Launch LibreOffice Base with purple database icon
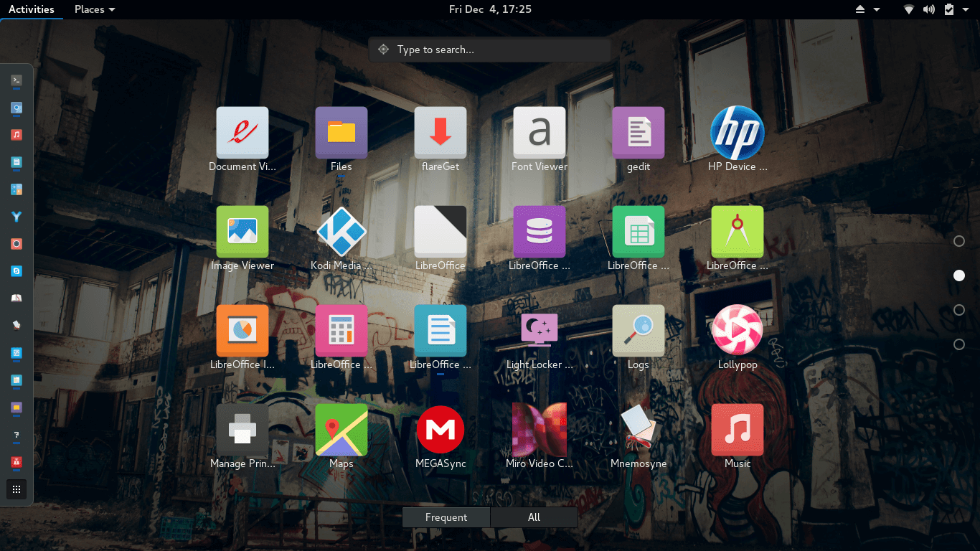 (x=540, y=232)
